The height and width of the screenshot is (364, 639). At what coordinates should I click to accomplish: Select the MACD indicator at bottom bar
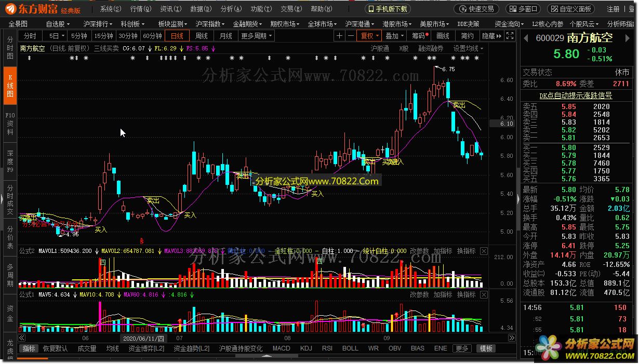point(281,348)
